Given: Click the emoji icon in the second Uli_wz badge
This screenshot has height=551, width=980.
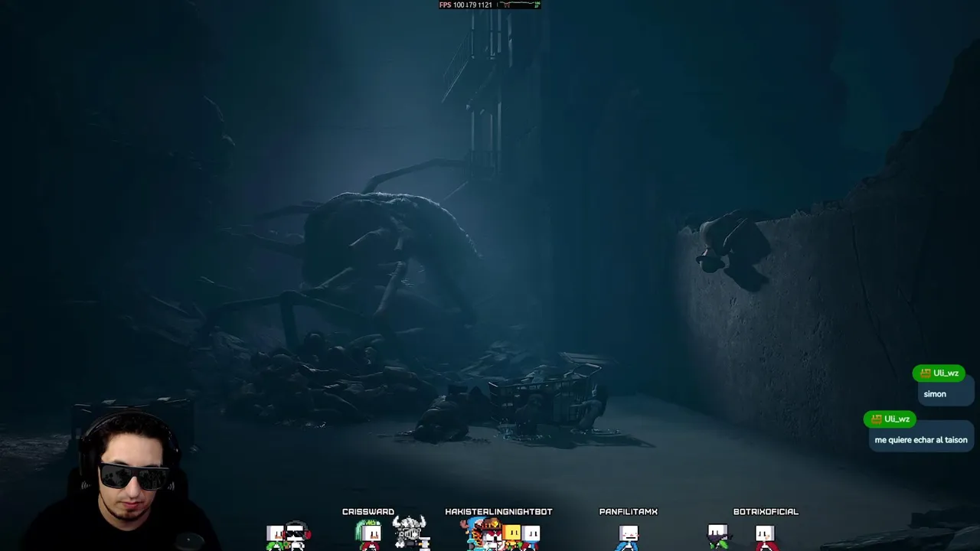Looking at the screenshot, I should tap(877, 419).
